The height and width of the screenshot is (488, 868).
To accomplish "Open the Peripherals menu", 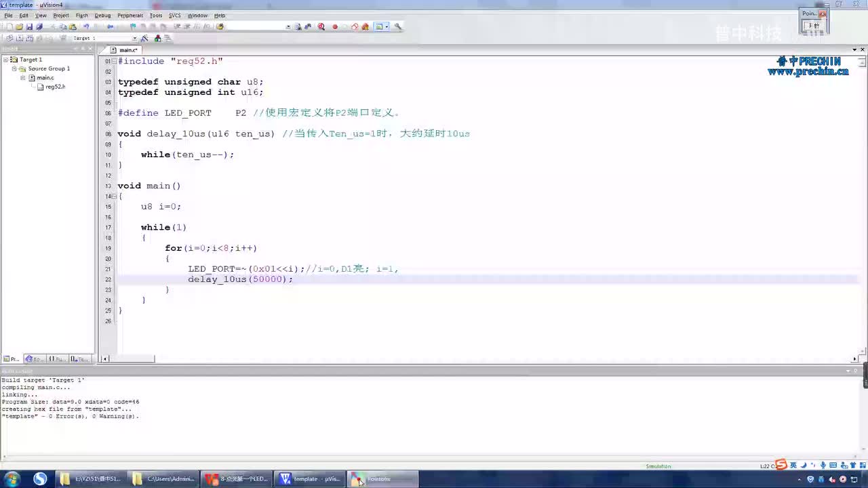I will [x=130, y=15].
